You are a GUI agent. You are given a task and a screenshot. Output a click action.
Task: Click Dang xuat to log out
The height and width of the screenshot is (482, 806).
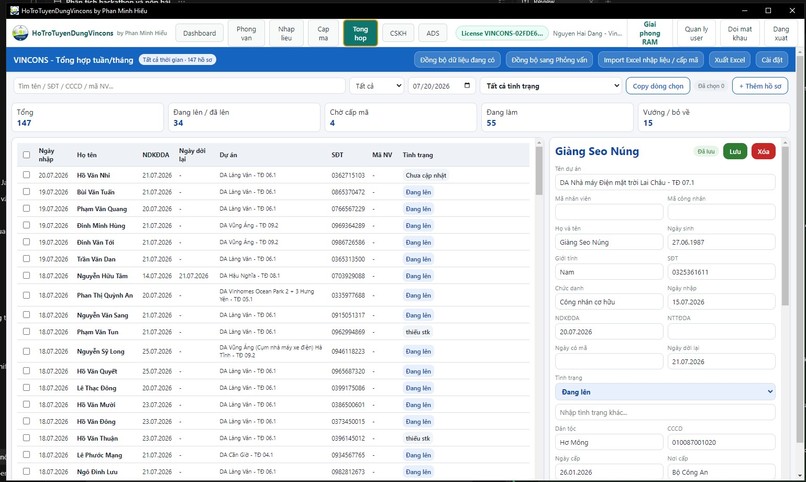pyautogui.click(x=781, y=33)
